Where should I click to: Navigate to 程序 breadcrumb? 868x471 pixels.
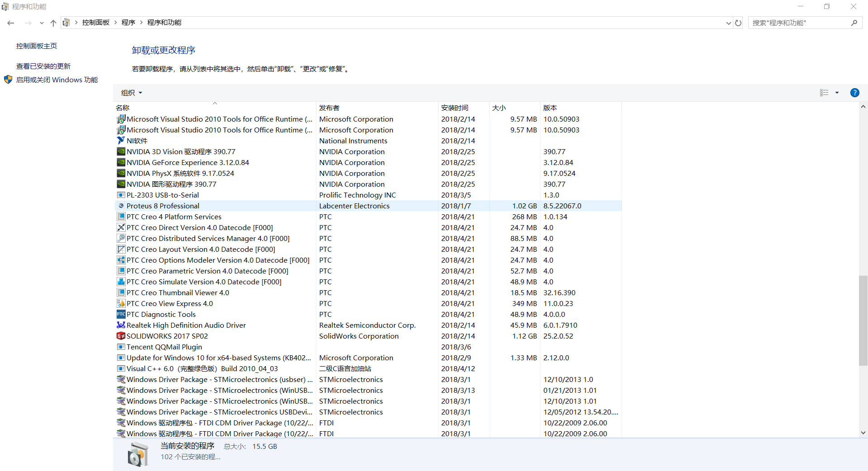point(128,23)
